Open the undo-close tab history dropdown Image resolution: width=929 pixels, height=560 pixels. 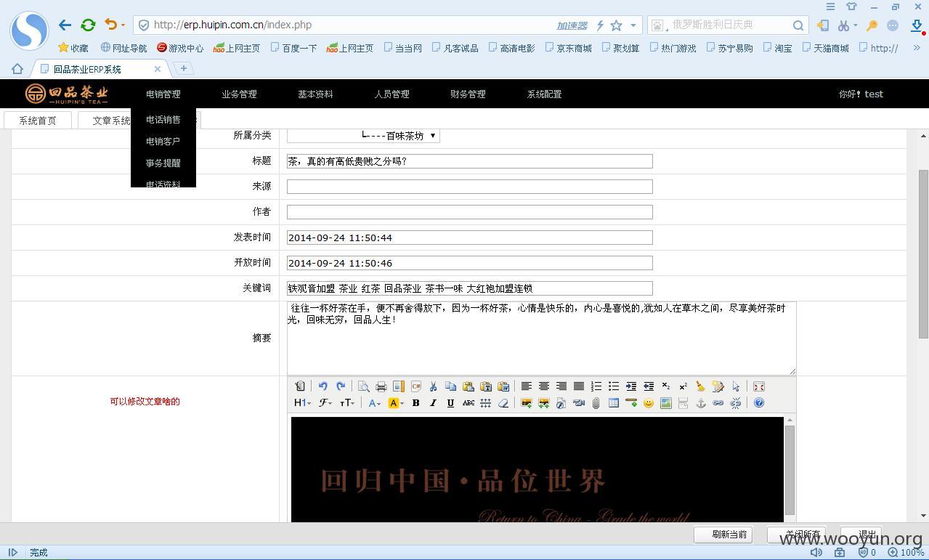click(123, 25)
